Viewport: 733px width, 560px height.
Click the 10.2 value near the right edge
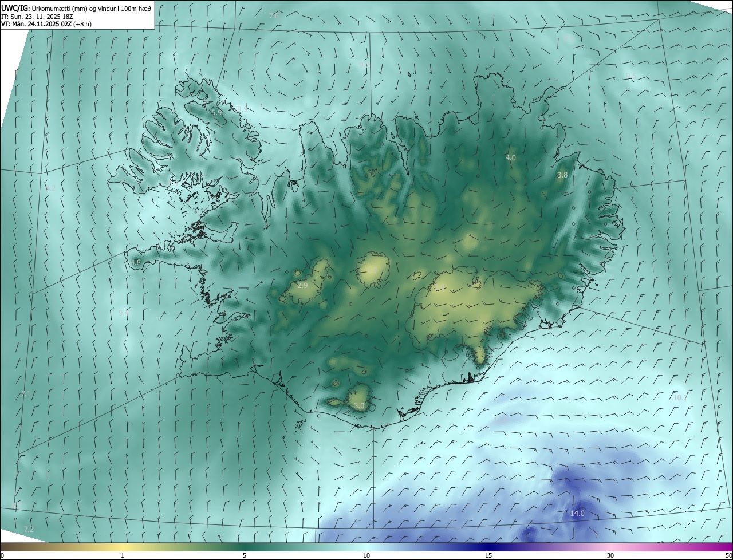coord(680,397)
